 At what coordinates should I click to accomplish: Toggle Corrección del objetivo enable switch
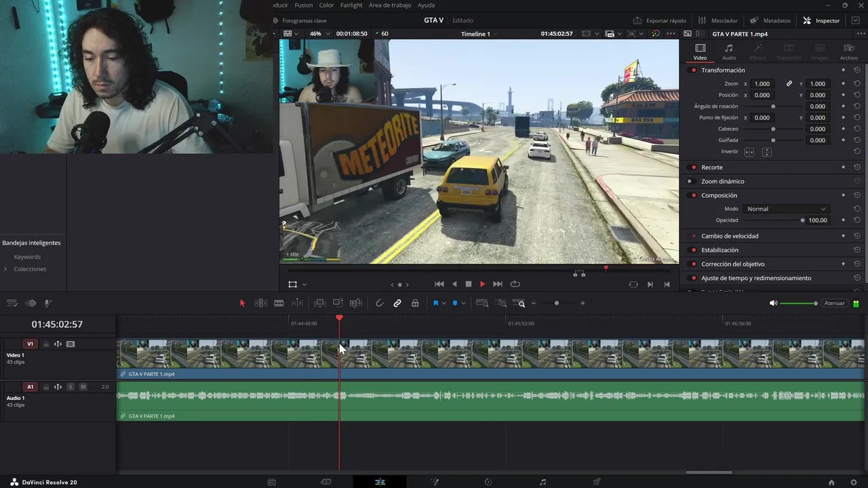(693, 264)
